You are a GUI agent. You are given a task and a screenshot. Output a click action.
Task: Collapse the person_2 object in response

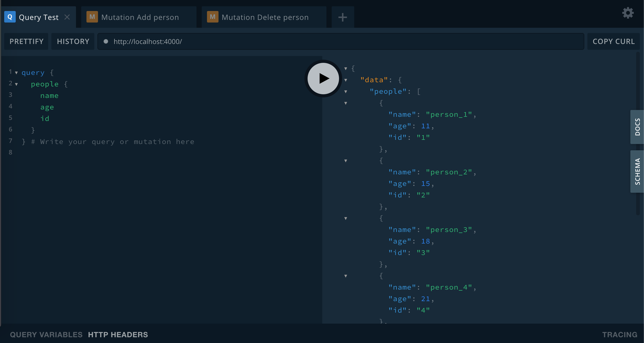tap(346, 161)
